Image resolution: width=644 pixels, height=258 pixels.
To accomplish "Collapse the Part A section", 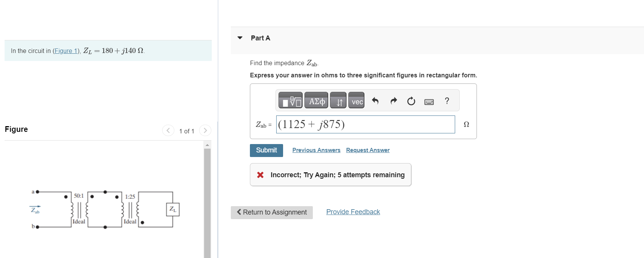I will tap(239, 37).
